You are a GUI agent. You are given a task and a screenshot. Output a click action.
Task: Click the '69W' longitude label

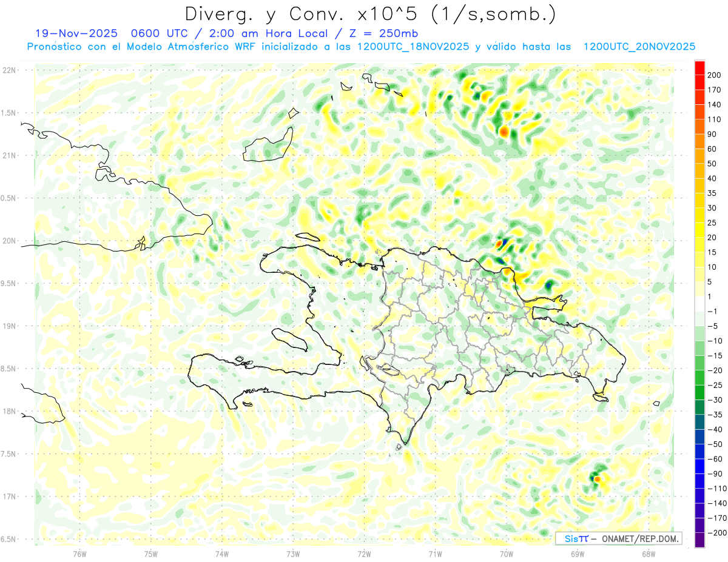coord(577,553)
